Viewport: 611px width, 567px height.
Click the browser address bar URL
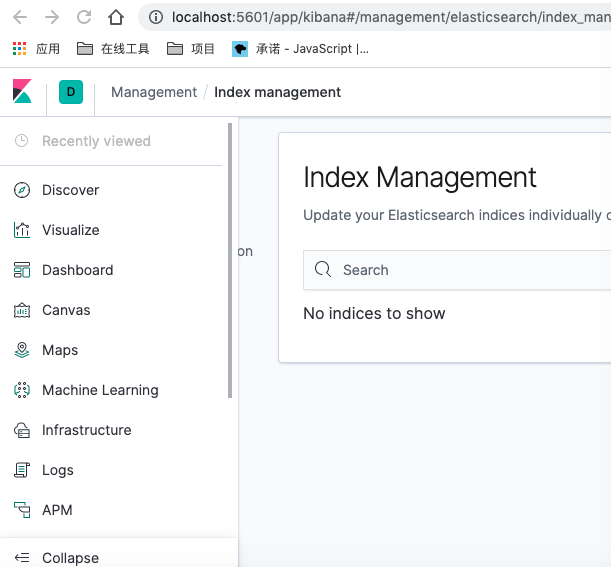tap(391, 17)
